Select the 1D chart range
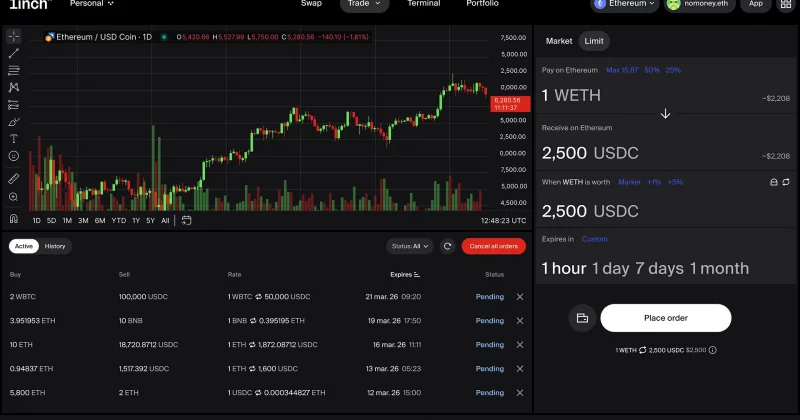The image size is (800, 420). 37,220
